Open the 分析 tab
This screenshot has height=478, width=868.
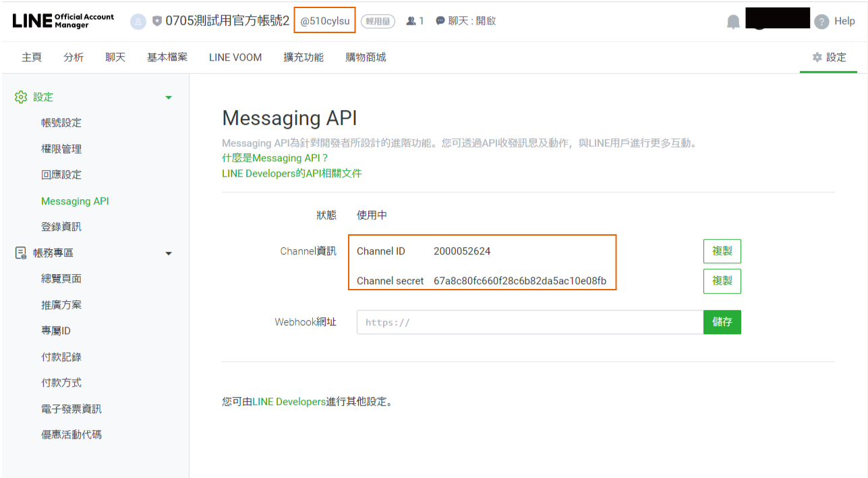(74, 57)
